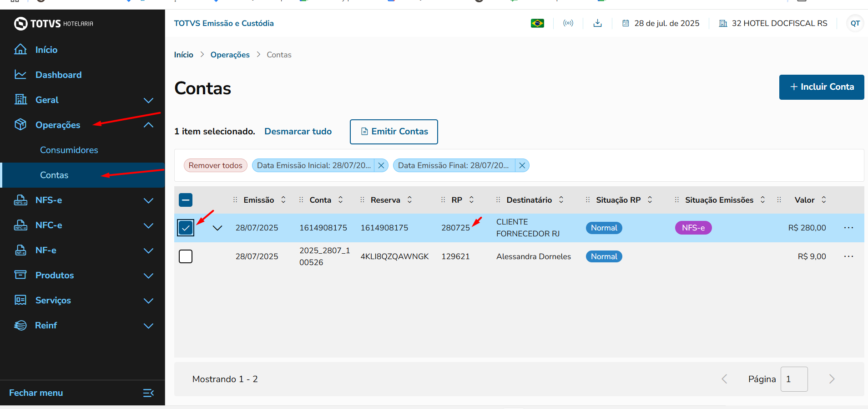Toggle the select-all header checkbox
This screenshot has height=409, width=868.
(186, 200)
